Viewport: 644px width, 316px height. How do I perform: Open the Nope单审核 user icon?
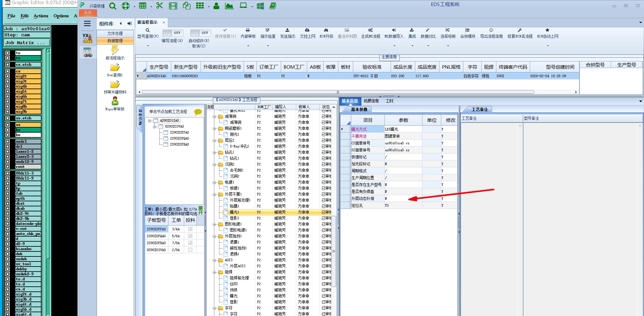coord(115,101)
